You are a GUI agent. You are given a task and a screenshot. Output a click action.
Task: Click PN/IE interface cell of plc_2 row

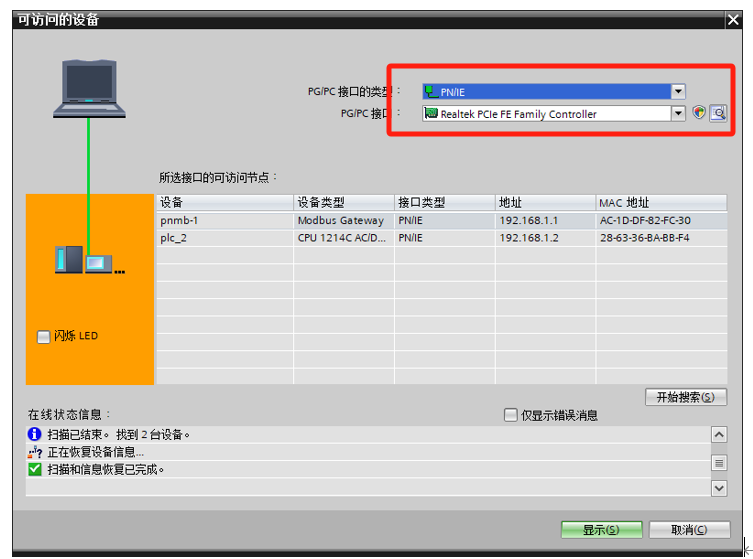(445, 238)
